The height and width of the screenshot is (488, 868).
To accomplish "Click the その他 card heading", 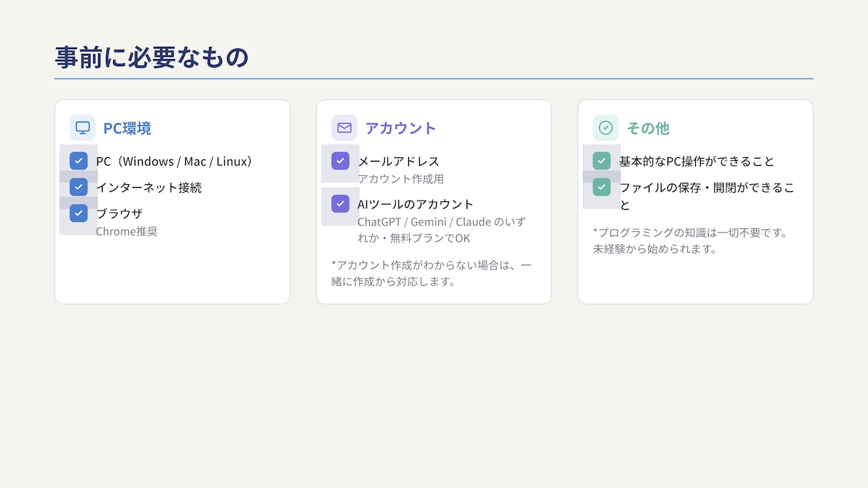I will pyautogui.click(x=648, y=128).
